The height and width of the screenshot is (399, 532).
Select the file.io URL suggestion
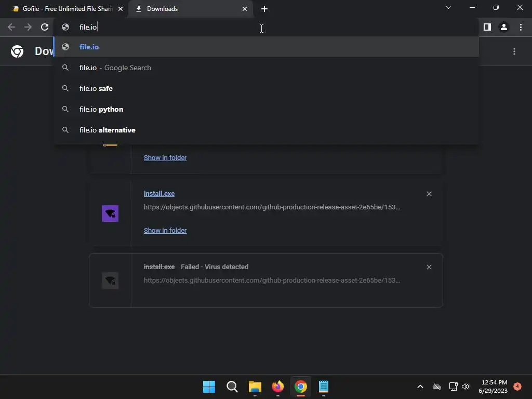click(267, 47)
